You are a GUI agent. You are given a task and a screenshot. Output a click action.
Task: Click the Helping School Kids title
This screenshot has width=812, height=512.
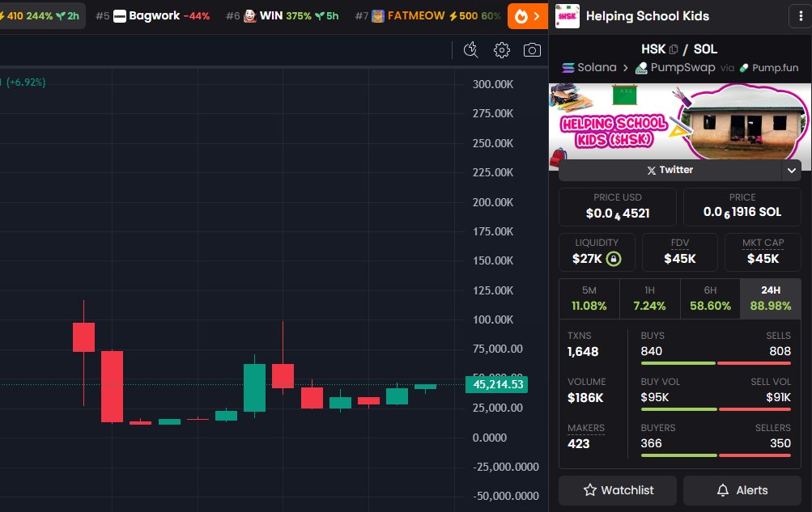pos(648,16)
